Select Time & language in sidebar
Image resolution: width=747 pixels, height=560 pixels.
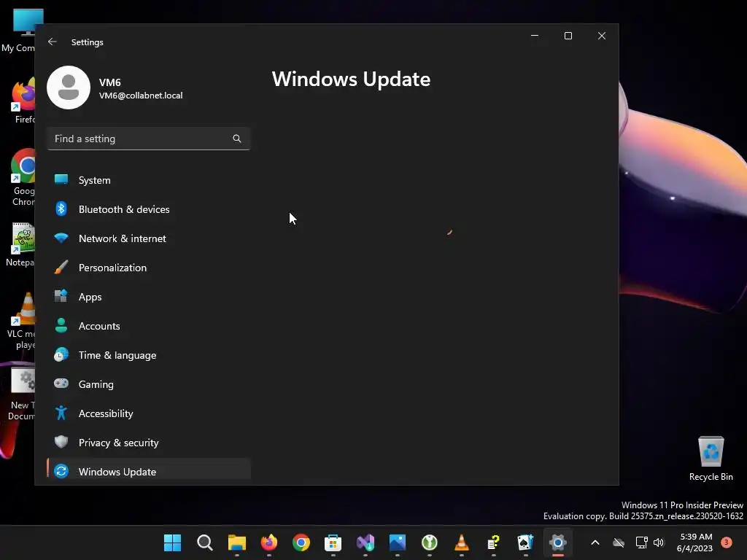(149, 355)
